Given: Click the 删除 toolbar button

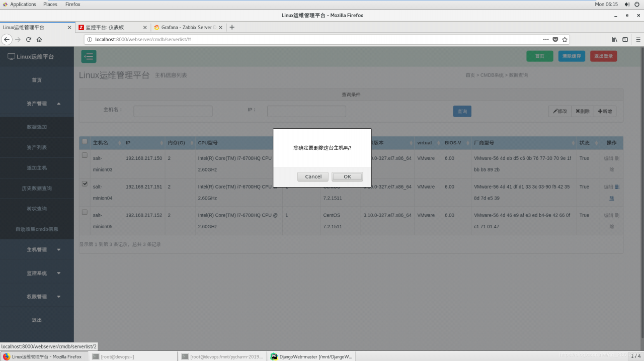Looking at the screenshot, I should 583,111.
